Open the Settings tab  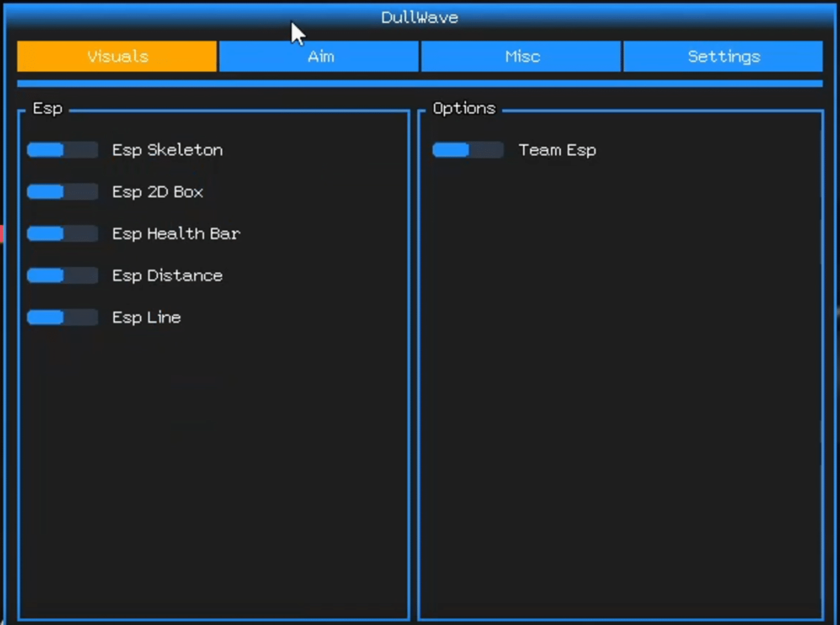[x=723, y=56]
